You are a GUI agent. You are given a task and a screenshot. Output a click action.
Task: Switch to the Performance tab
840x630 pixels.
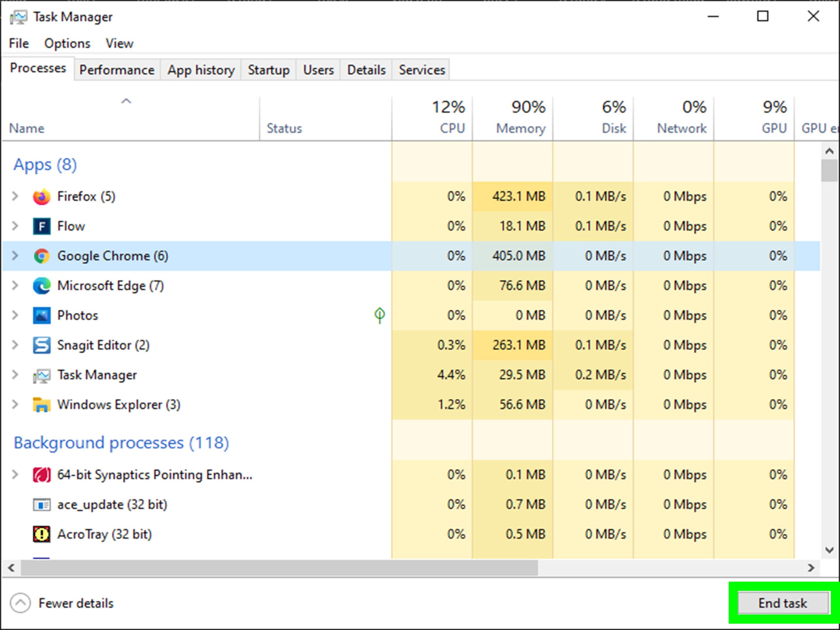tap(117, 70)
